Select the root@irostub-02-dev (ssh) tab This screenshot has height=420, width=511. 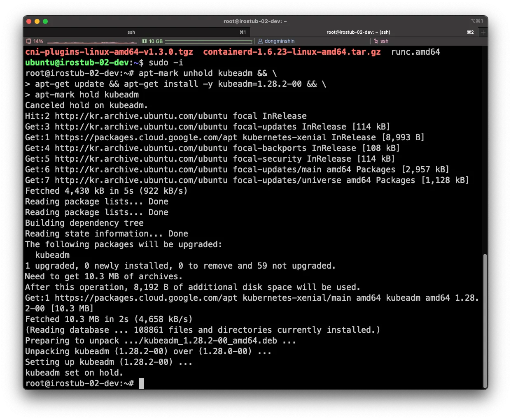(x=358, y=32)
